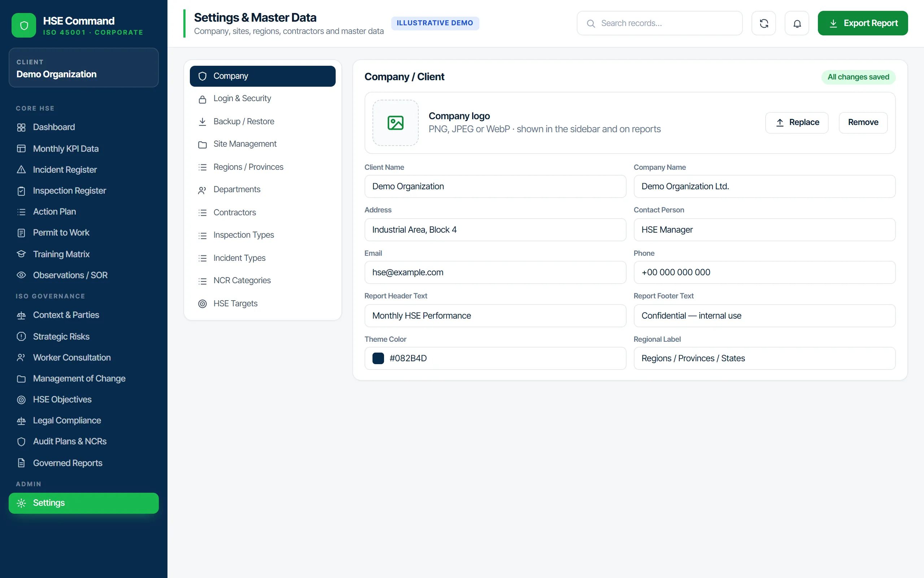The image size is (924, 578).
Task: Click the refresh icon button
Action: 764,23
